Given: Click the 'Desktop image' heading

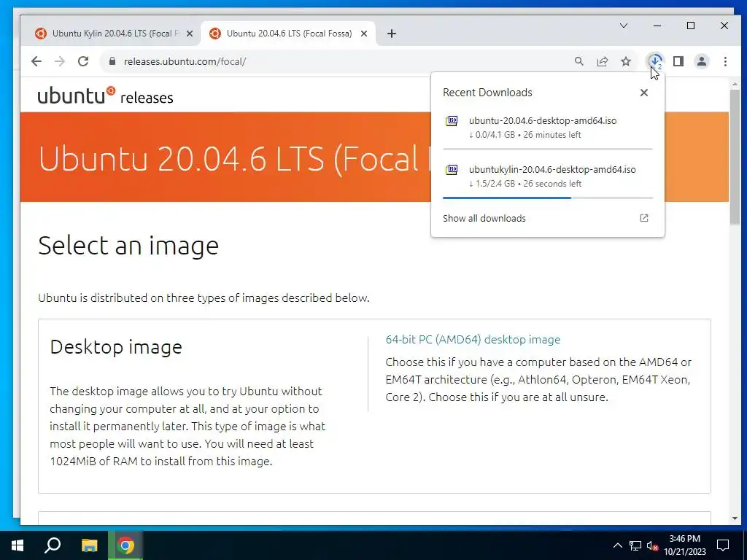Looking at the screenshot, I should 116,347.
